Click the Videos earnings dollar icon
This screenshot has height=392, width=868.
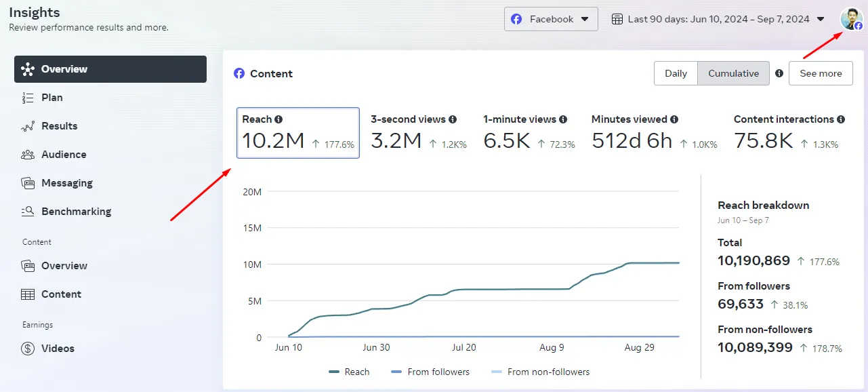pyautogui.click(x=28, y=349)
